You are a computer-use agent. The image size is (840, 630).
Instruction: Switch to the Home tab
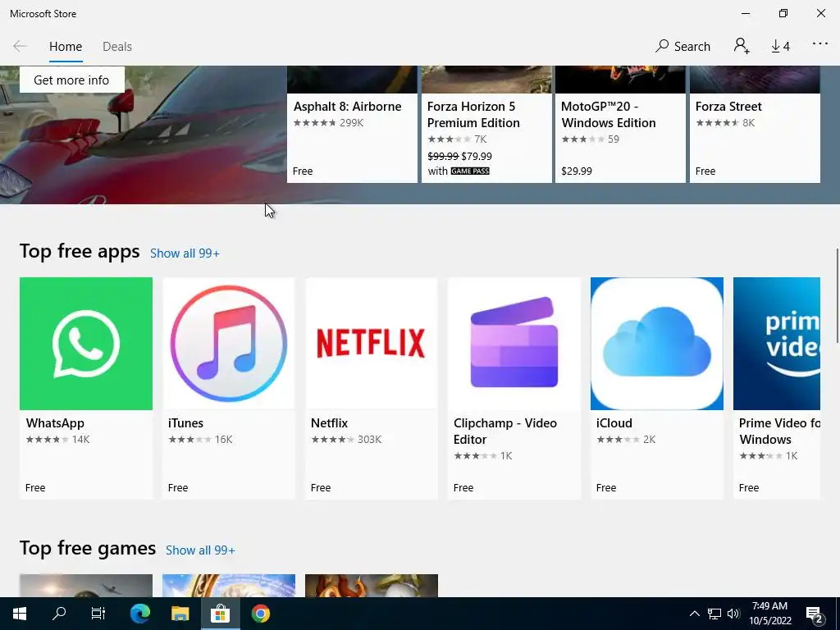pyautogui.click(x=66, y=47)
